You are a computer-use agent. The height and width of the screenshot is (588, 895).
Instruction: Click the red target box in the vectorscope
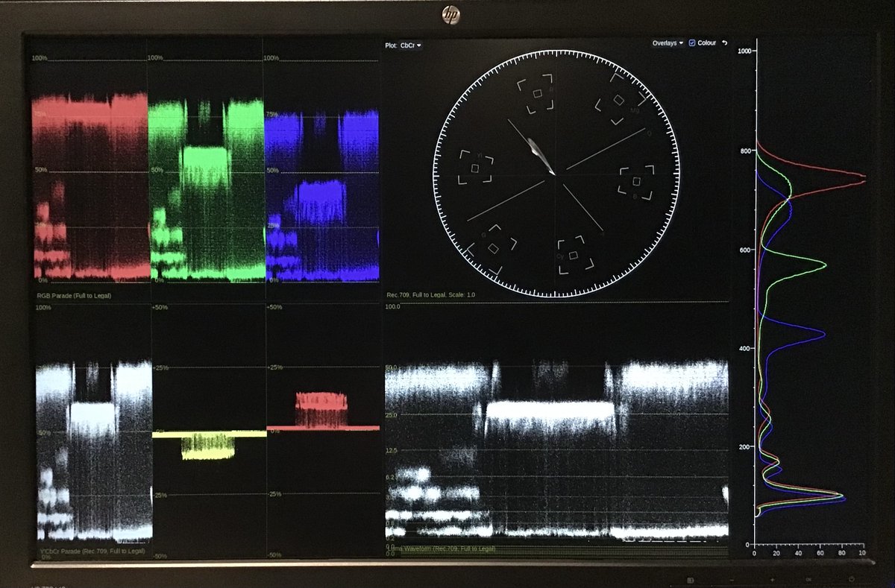click(537, 93)
